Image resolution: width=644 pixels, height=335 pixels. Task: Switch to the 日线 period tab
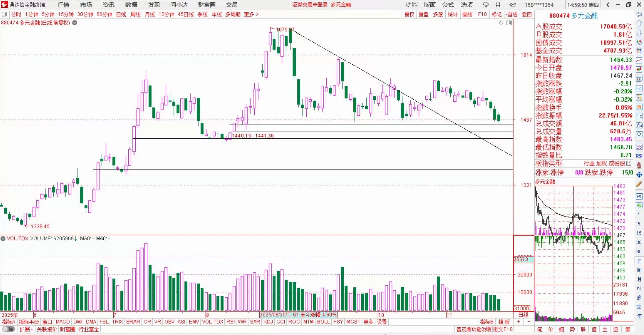pyautogui.click(x=121, y=14)
